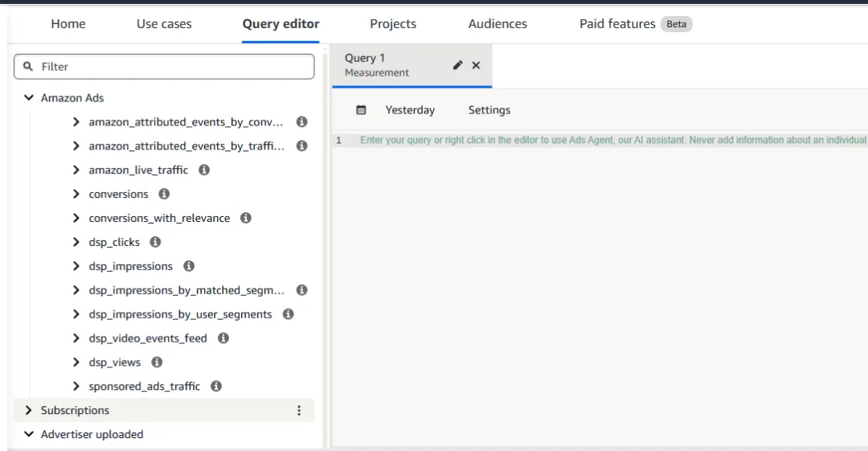The width and height of the screenshot is (868, 451).
Task: Select the dsp_views table name
Action: coord(115,362)
